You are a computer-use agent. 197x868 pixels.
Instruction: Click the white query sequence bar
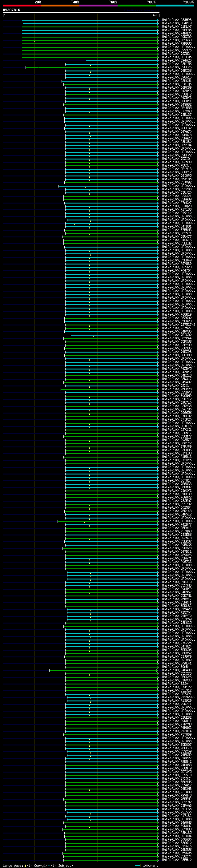point(81,13)
